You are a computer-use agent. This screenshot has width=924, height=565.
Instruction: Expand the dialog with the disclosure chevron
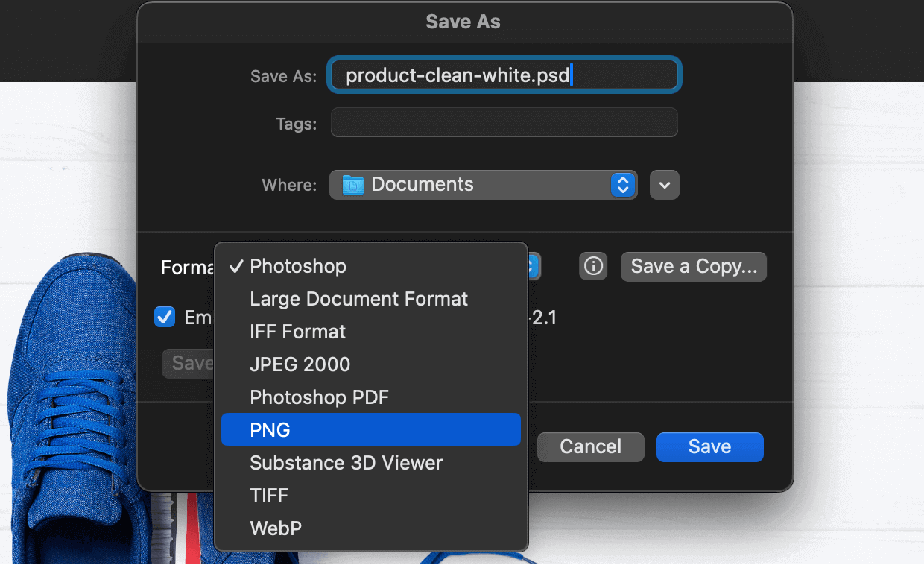pos(664,184)
